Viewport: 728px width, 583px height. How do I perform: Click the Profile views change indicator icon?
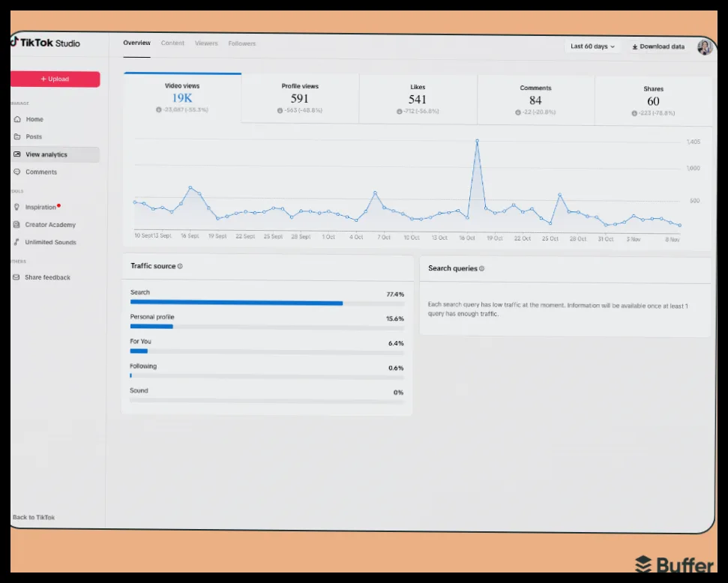click(280, 110)
